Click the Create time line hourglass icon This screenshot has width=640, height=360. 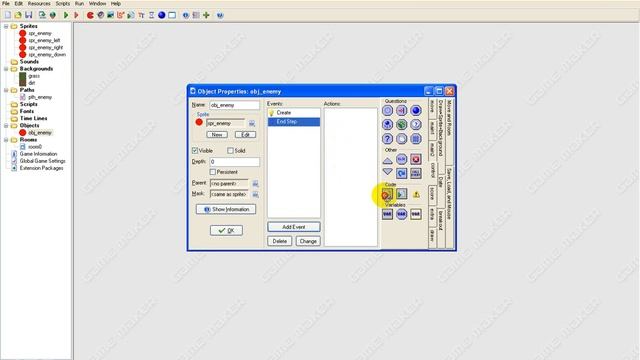[x=151, y=15]
